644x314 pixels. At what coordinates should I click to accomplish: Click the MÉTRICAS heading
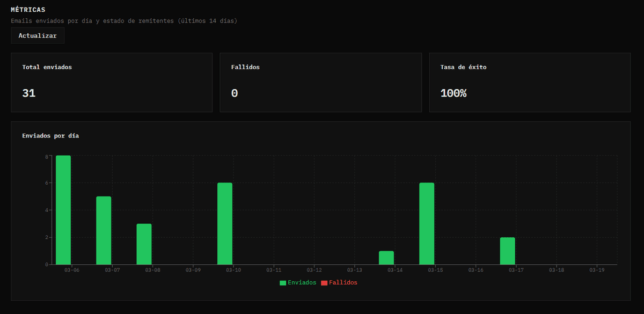(28, 10)
